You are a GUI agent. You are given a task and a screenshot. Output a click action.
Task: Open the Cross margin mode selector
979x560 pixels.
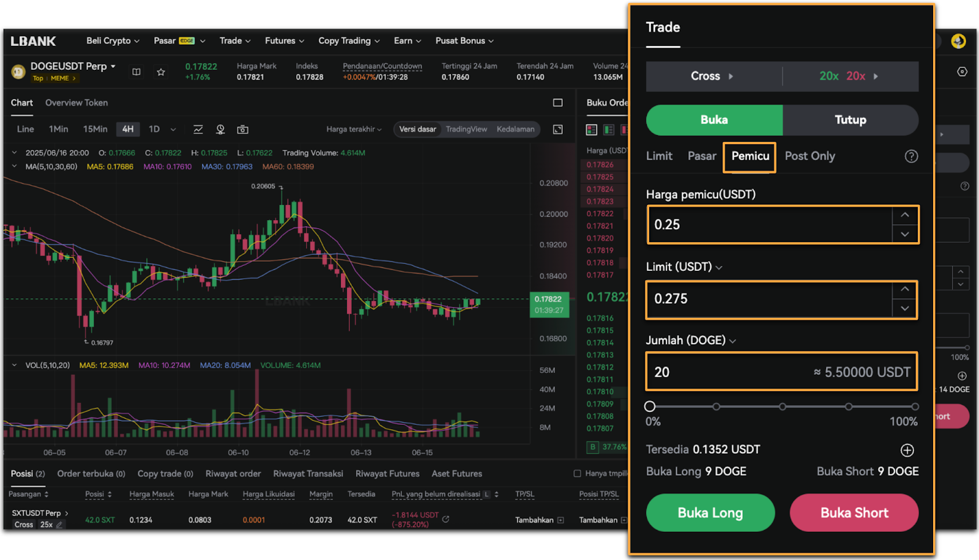(712, 76)
